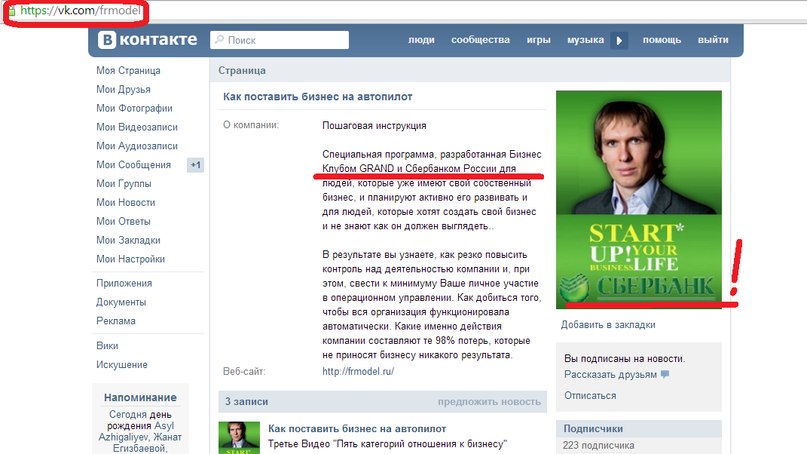807x454 pixels.
Task: Open Мои Друзья
Action: pyautogui.click(x=123, y=90)
